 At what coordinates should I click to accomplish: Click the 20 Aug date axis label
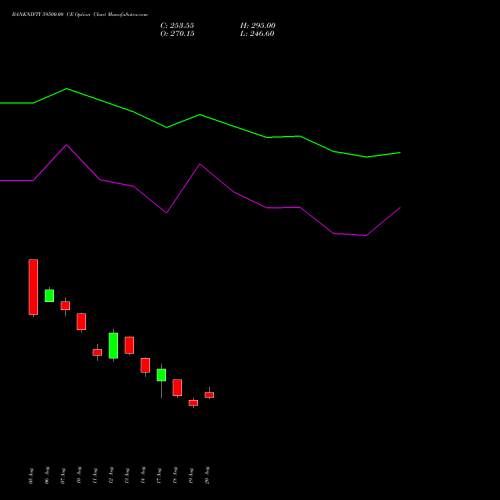(207, 475)
